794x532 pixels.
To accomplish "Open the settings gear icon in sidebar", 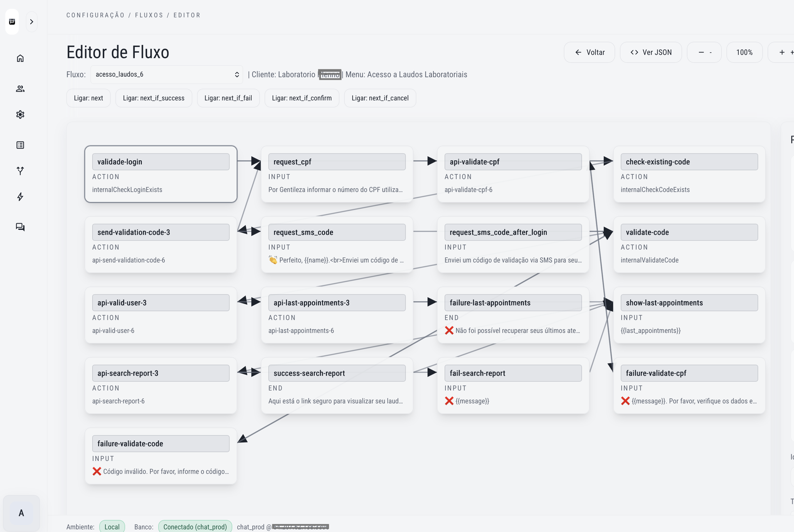I will [20, 114].
